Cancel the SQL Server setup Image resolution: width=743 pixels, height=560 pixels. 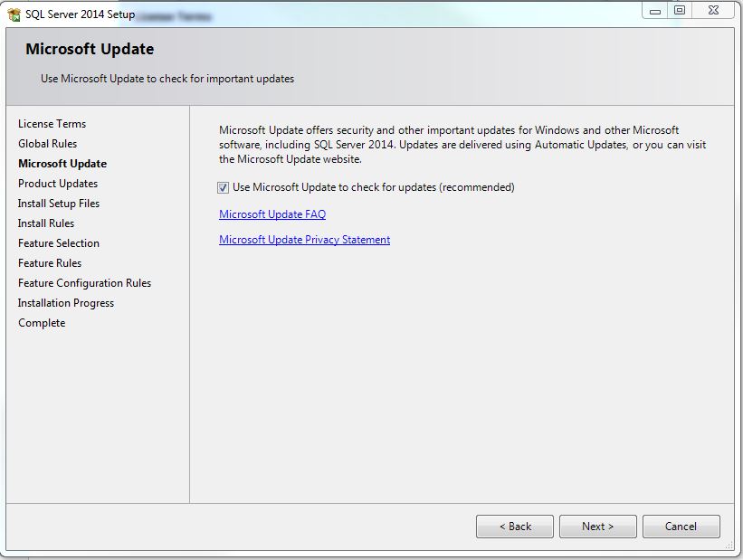click(681, 527)
